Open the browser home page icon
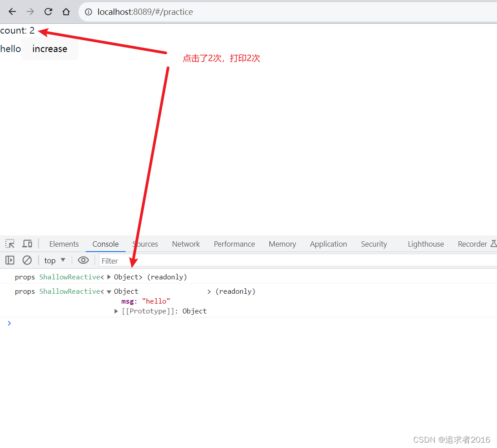 [66, 12]
